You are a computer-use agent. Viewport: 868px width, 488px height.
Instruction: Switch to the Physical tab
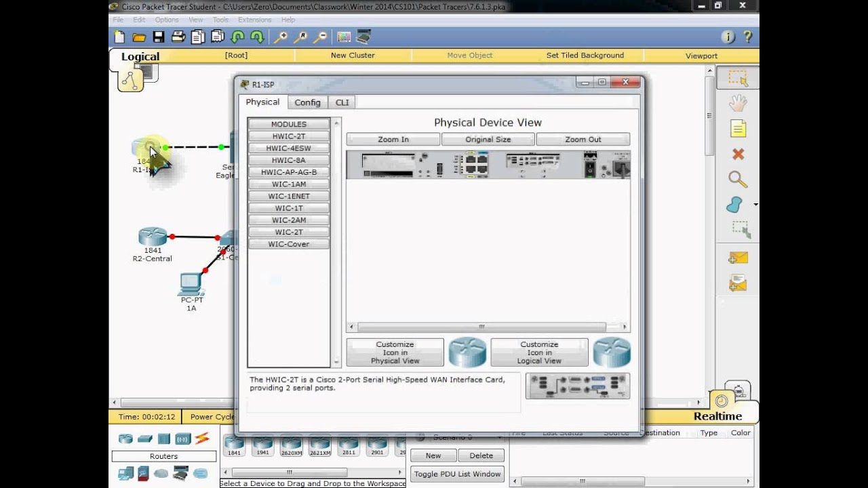tap(262, 102)
